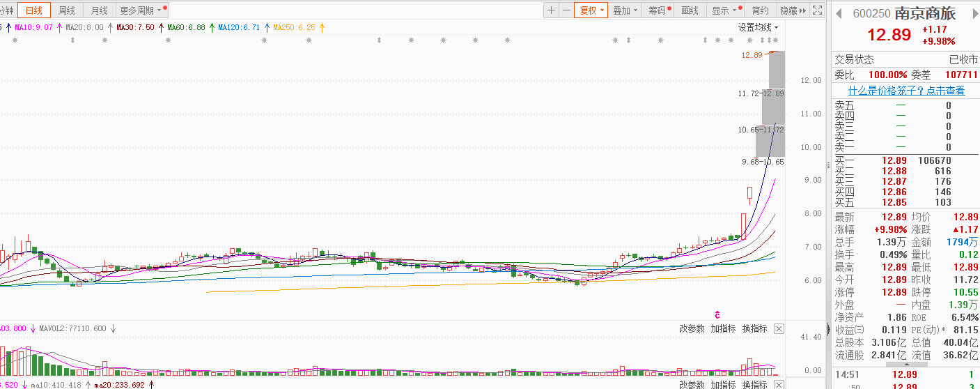Select the MA250:6.25 indicator label
Viewport: 980px width, 389px height.
point(294,27)
